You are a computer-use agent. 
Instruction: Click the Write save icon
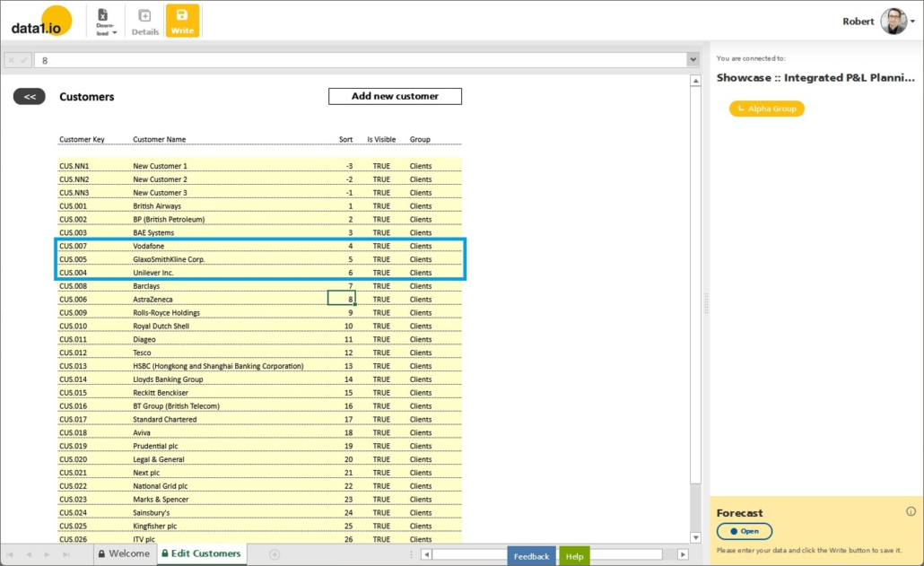[x=182, y=21]
